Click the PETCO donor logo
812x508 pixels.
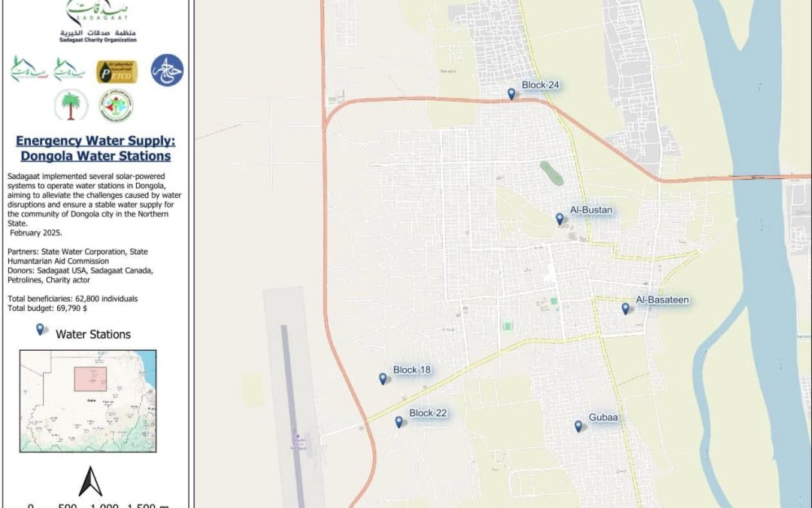coord(117,71)
